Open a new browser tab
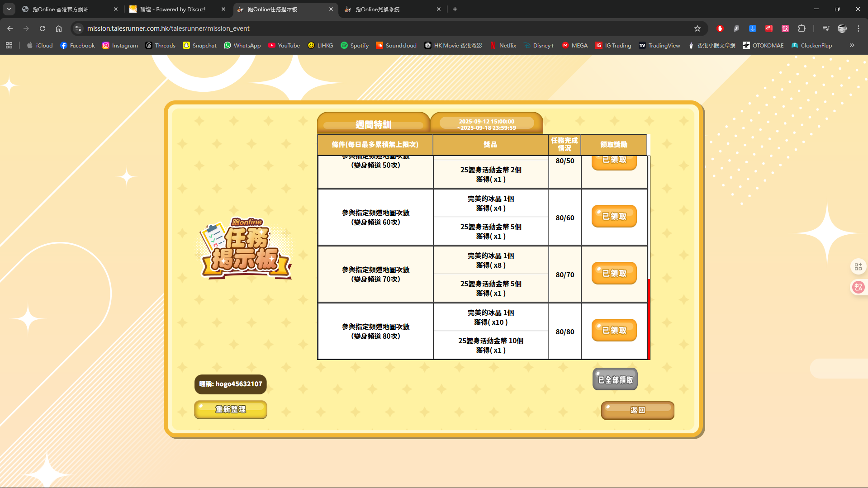Screen dimensions: 868x488 [455, 9]
